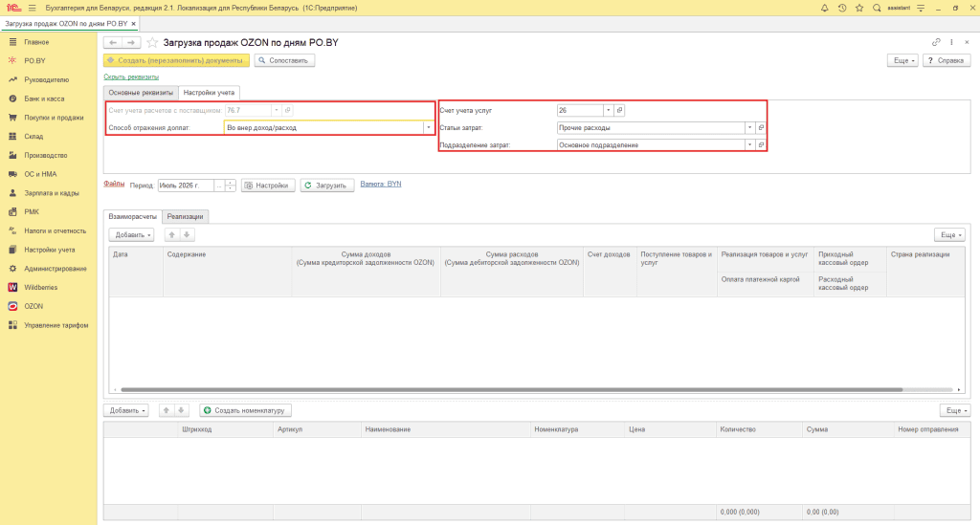
Task: Open favorites star in title bar
Action: tap(859, 8)
